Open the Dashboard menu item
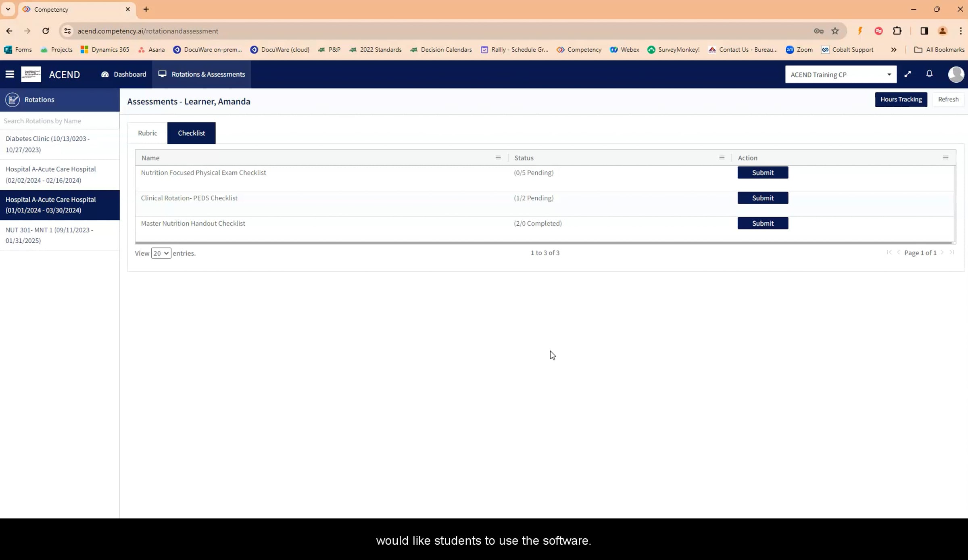 123,74
